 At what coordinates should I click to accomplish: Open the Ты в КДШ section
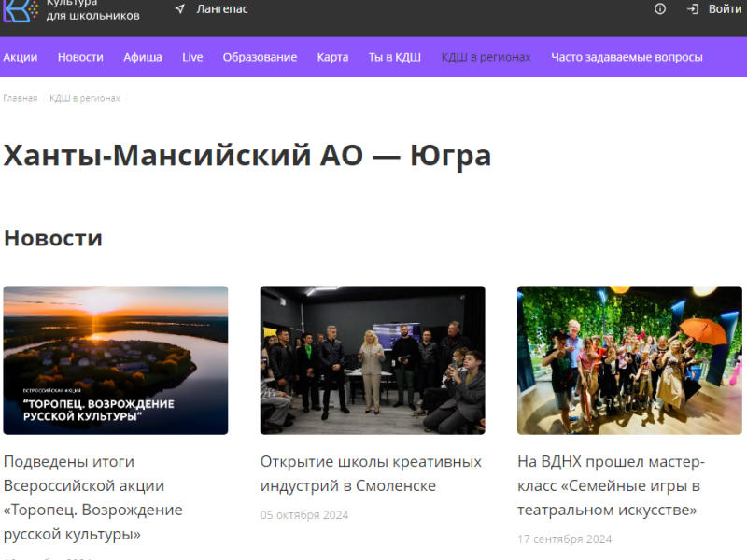pos(394,57)
